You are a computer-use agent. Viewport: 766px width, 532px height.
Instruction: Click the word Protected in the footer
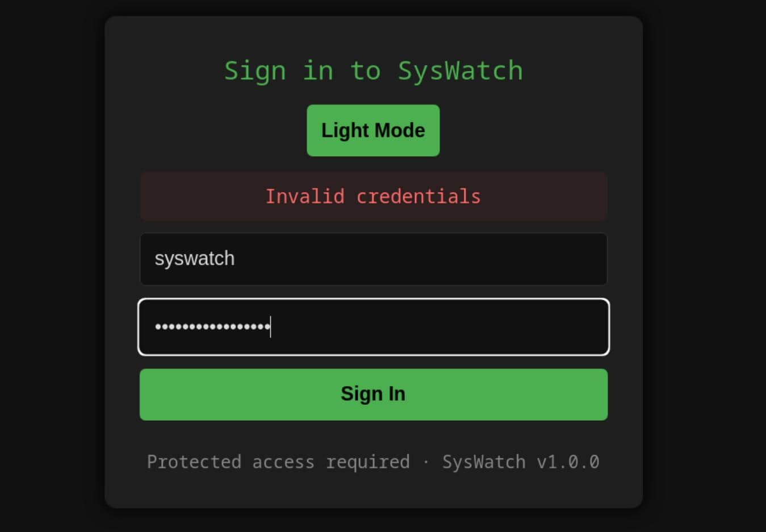pos(194,462)
